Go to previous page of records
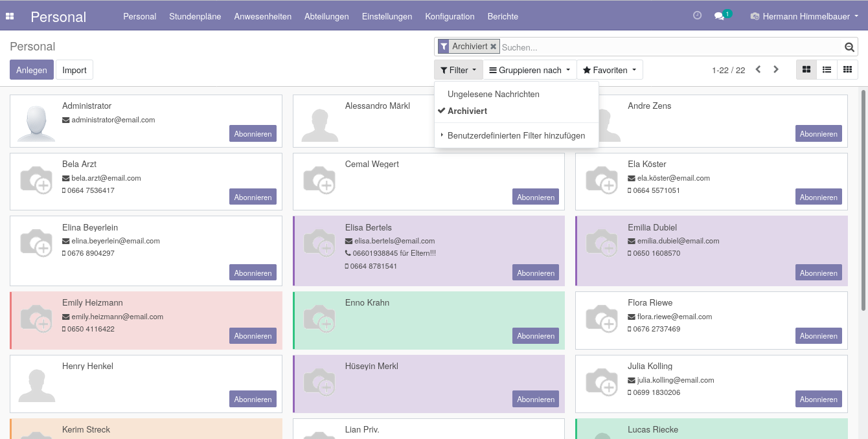This screenshot has width=868, height=439. pyautogui.click(x=758, y=70)
